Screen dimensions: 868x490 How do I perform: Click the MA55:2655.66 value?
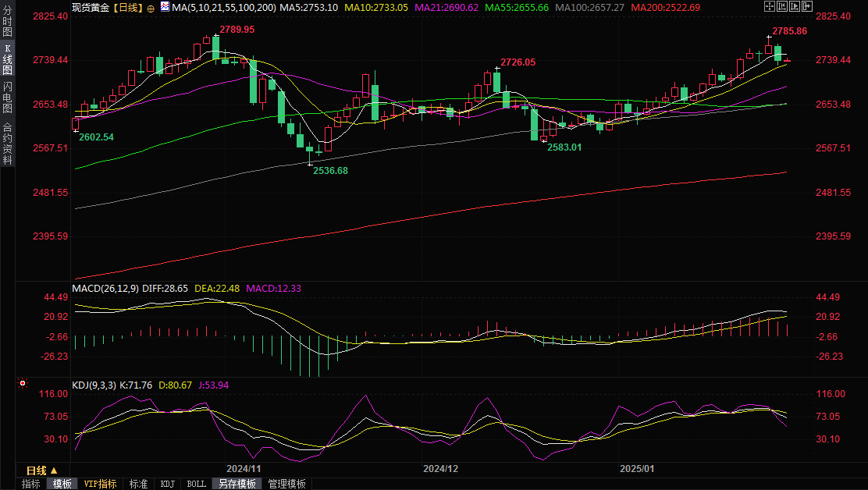pos(517,8)
